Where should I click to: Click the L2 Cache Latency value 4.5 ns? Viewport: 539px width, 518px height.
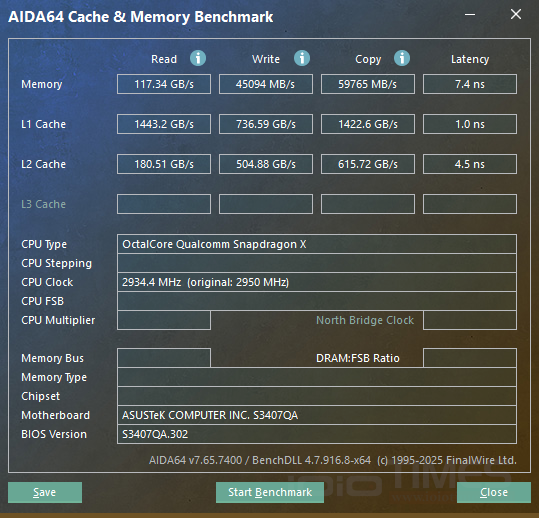click(x=470, y=164)
